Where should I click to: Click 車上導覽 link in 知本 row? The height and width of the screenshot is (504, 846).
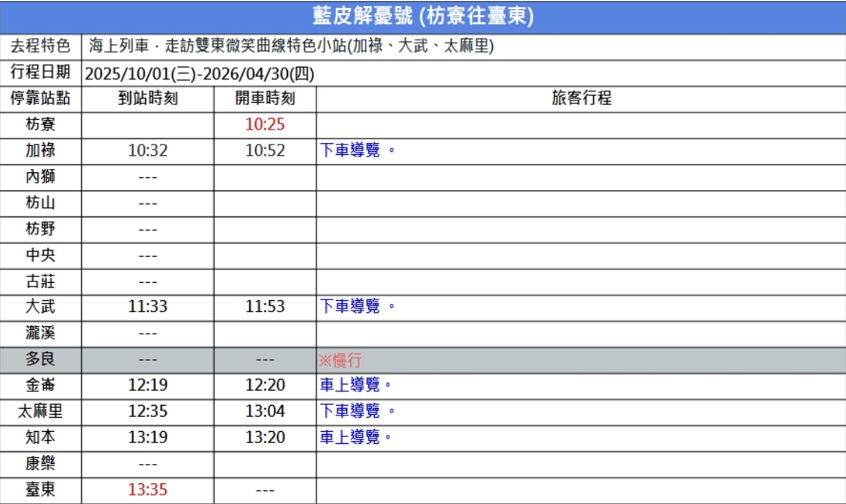[x=350, y=437]
